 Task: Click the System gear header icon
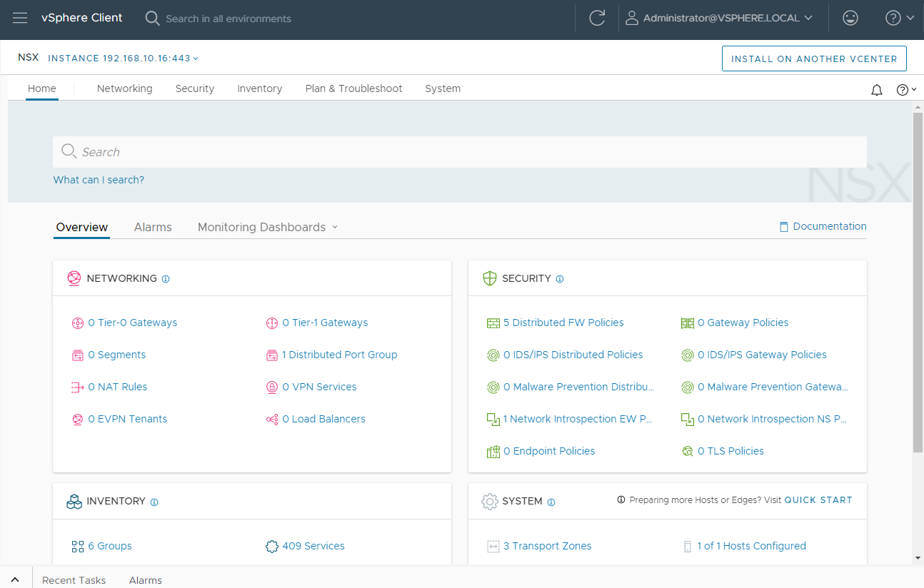click(489, 502)
